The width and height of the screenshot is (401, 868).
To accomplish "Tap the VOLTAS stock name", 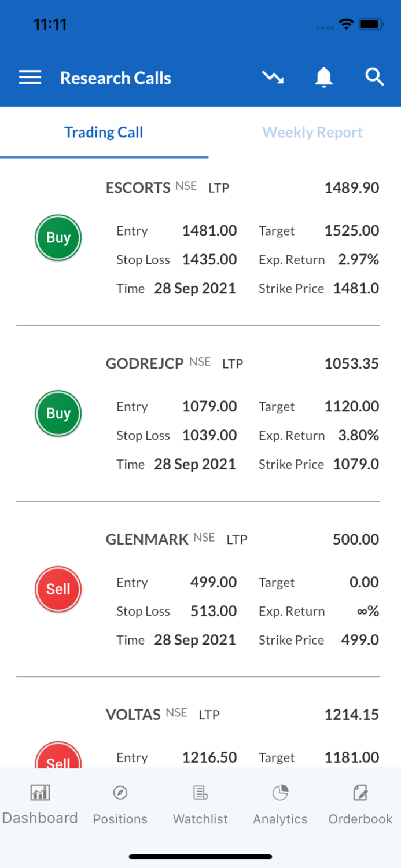I will [133, 714].
